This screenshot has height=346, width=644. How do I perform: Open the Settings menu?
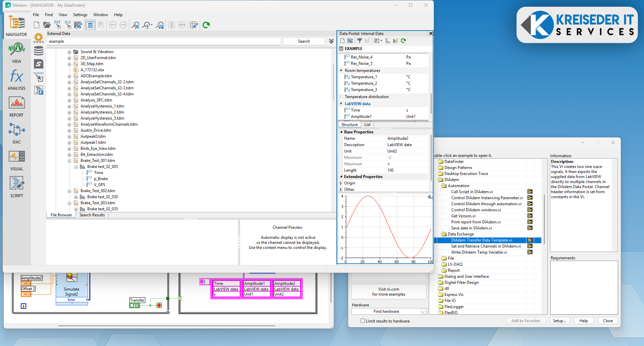coord(80,15)
